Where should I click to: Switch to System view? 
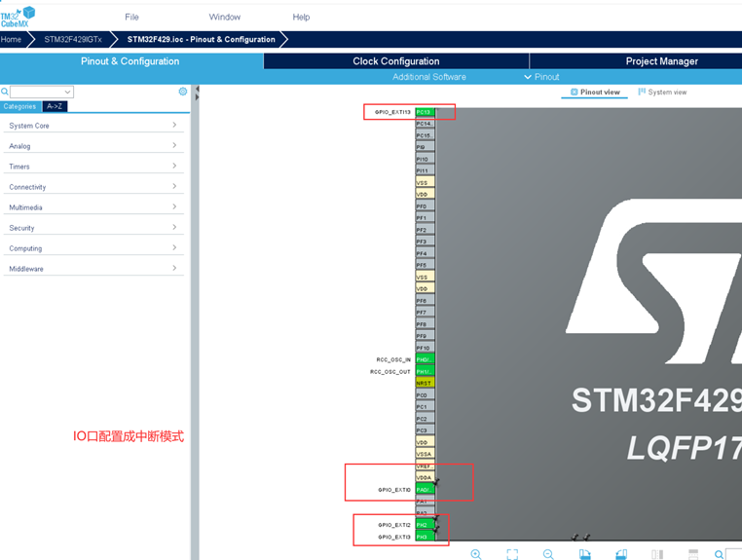tap(662, 92)
